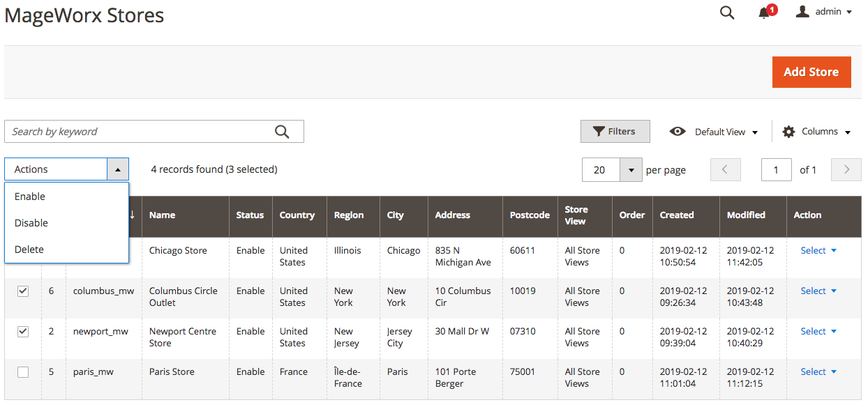868x407 pixels.
Task: Choose Disable from the Actions menu
Action: [x=67, y=223]
